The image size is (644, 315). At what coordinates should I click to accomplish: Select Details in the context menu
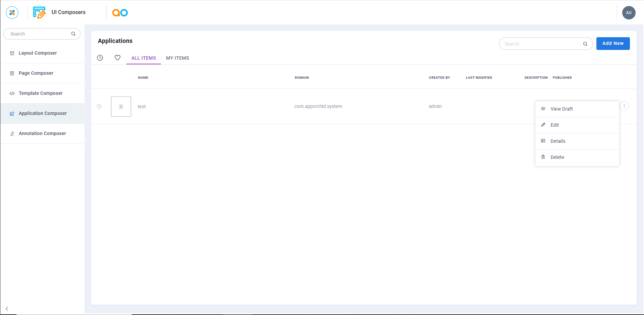click(558, 141)
